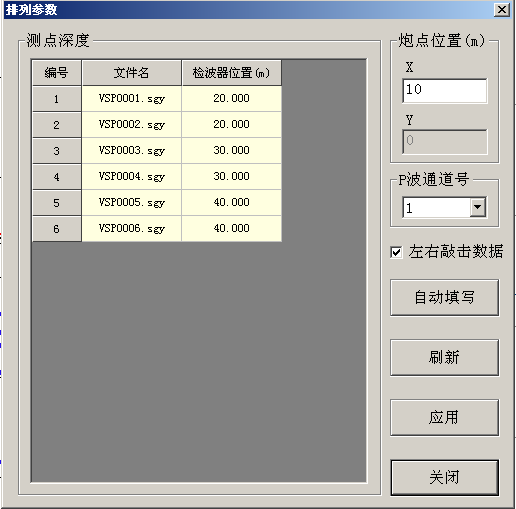Image resolution: width=516 pixels, height=509 pixels.
Task: Click the disabled Y input field
Action: (x=445, y=142)
